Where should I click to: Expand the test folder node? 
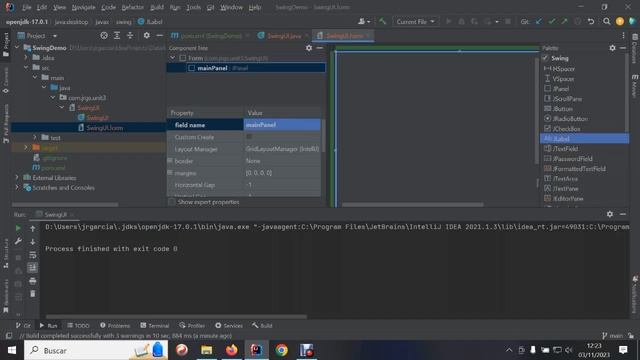(35, 138)
